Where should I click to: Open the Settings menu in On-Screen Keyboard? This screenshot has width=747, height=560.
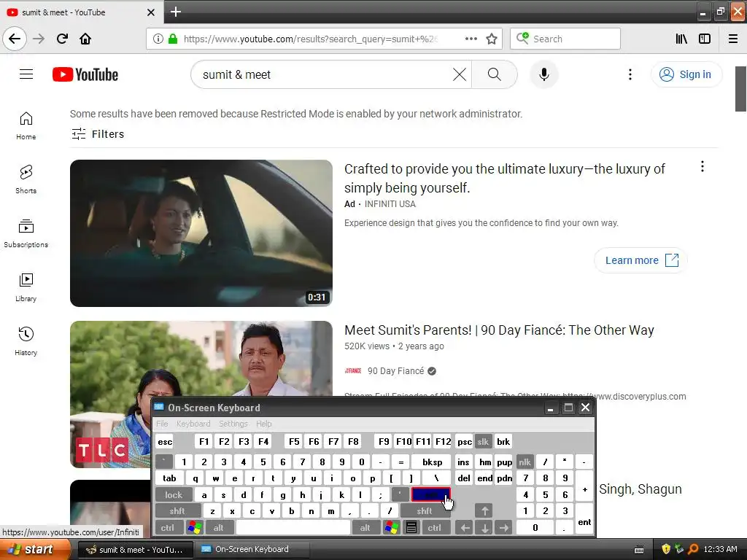pyautogui.click(x=233, y=424)
